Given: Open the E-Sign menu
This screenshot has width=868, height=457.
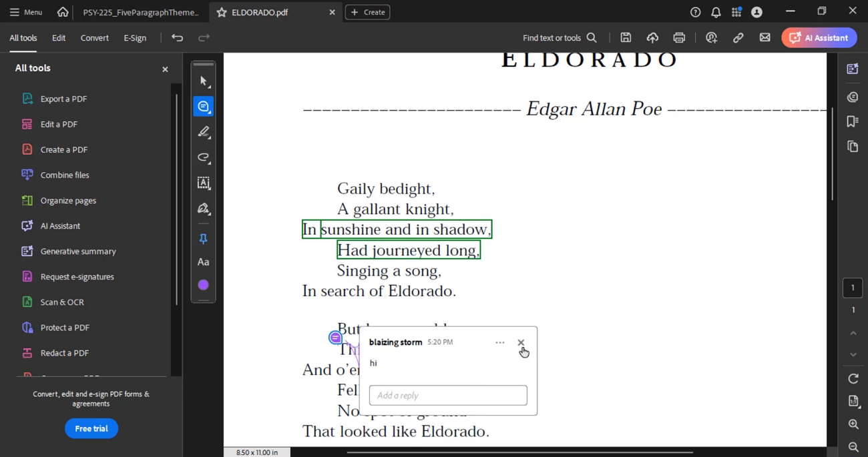Looking at the screenshot, I should click(135, 38).
